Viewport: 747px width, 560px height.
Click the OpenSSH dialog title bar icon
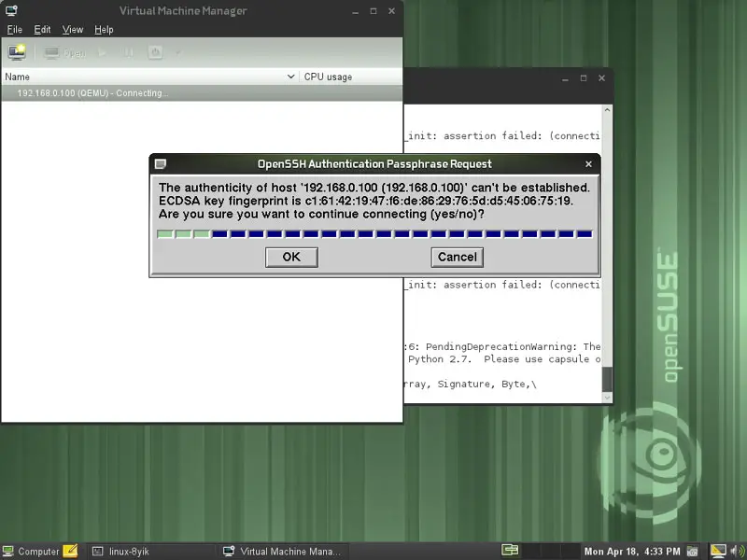click(x=161, y=164)
